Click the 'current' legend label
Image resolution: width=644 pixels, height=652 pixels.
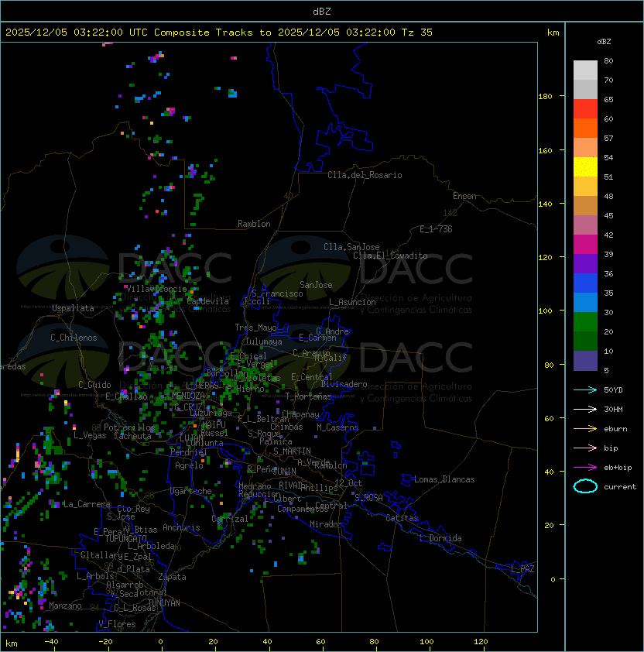pos(620,487)
